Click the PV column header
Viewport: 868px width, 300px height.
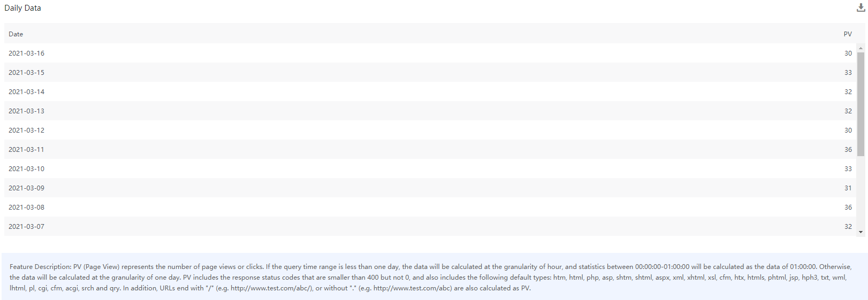(x=848, y=34)
